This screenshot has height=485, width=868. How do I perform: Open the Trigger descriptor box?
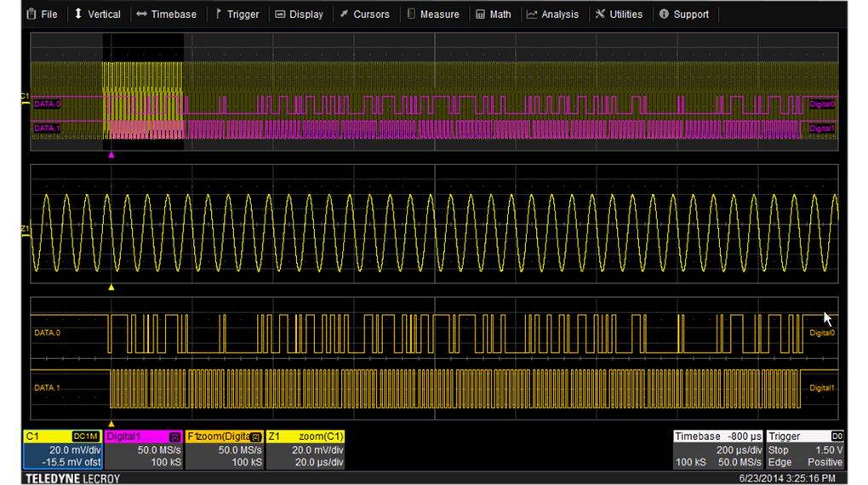pos(805,449)
